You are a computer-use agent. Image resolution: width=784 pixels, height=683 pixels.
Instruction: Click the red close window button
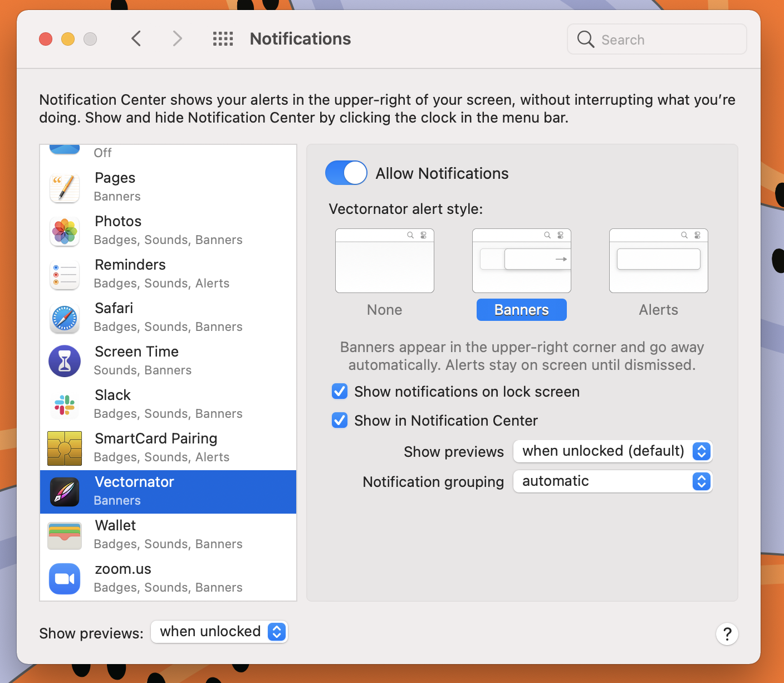[x=46, y=39]
